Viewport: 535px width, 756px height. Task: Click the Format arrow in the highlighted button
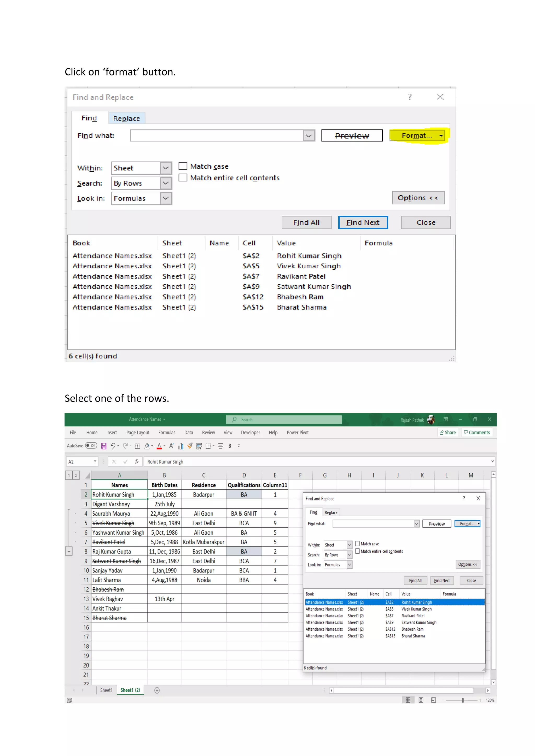pos(441,136)
